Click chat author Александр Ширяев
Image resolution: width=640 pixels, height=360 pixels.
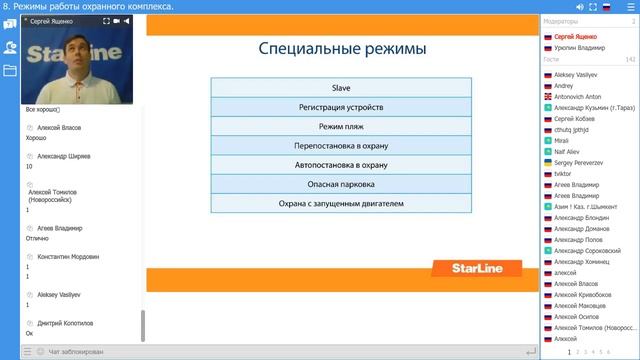point(64,156)
